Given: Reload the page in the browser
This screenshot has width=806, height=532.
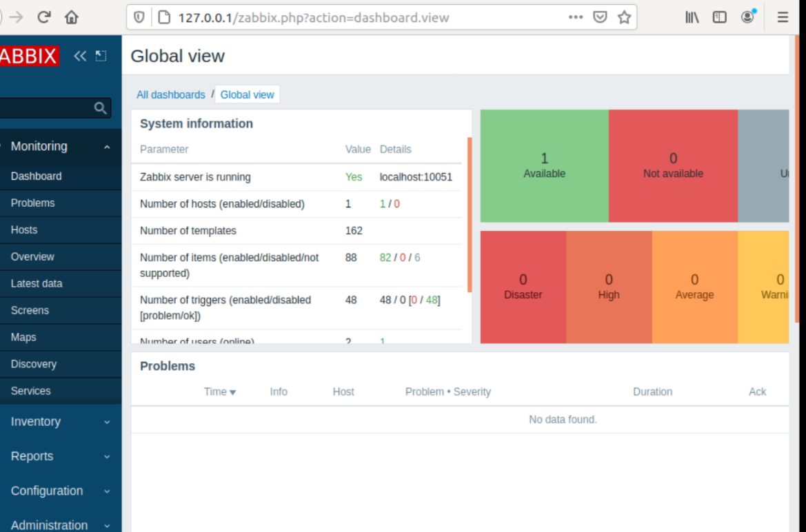Looking at the screenshot, I should (x=43, y=17).
